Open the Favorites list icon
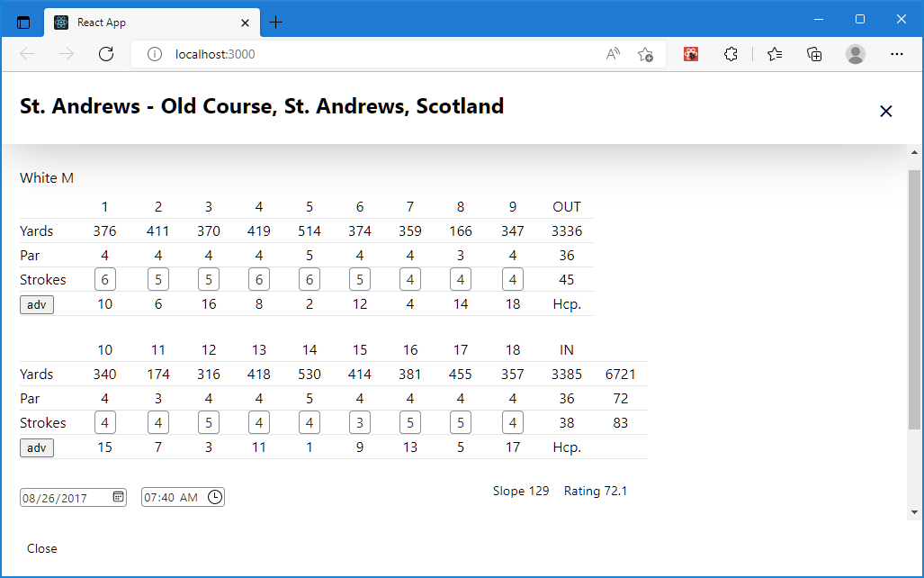 (x=775, y=54)
